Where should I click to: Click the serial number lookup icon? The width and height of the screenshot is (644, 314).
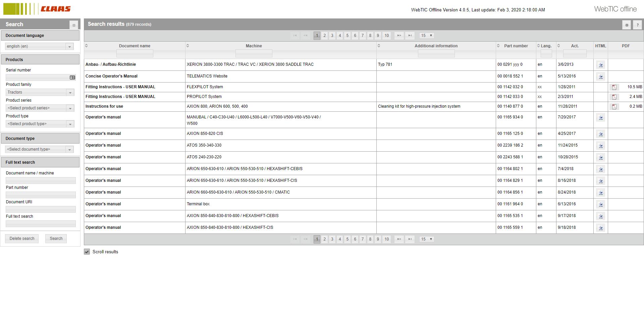pyautogui.click(x=72, y=77)
